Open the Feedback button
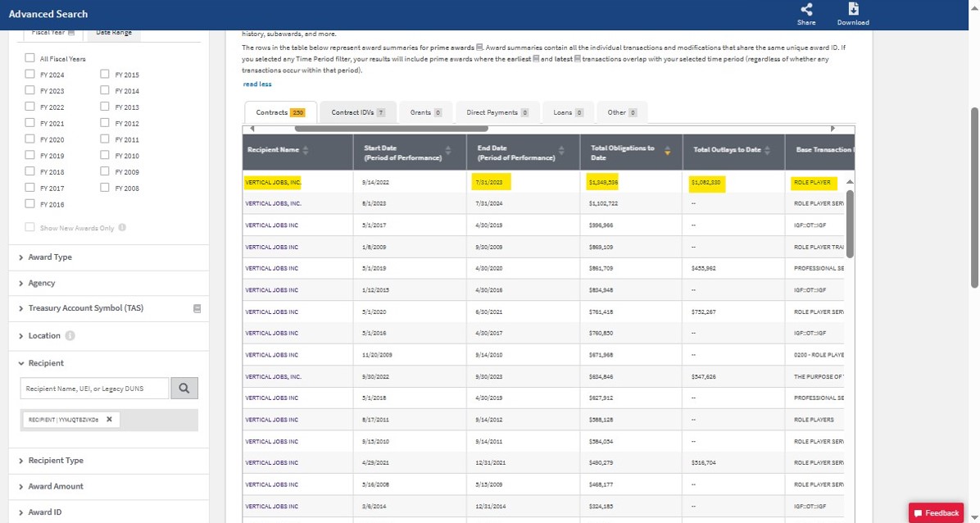The height and width of the screenshot is (523, 980). (936, 513)
